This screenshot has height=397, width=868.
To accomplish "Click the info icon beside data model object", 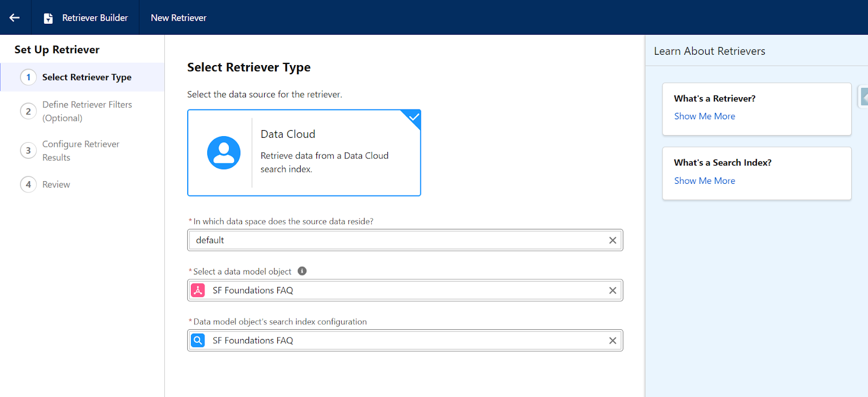I will (x=302, y=271).
